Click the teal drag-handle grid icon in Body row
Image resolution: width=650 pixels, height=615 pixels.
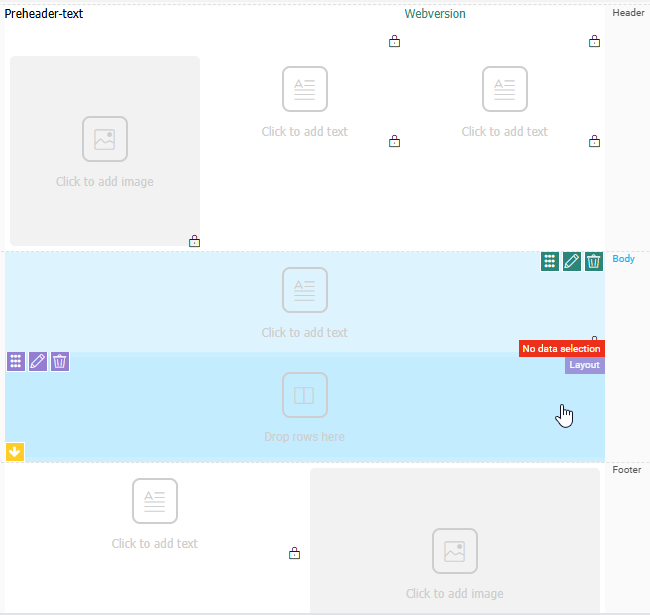coord(549,262)
